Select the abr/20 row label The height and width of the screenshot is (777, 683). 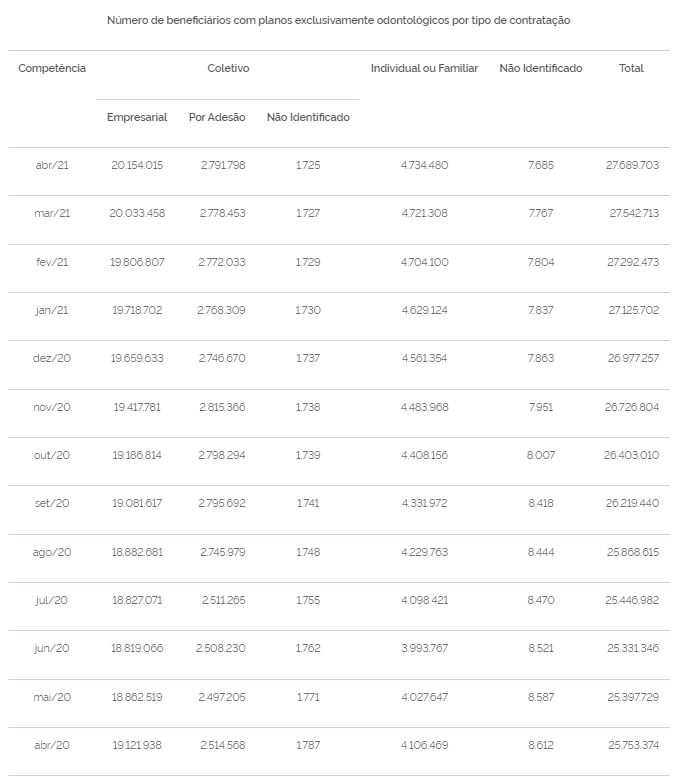tap(52, 745)
